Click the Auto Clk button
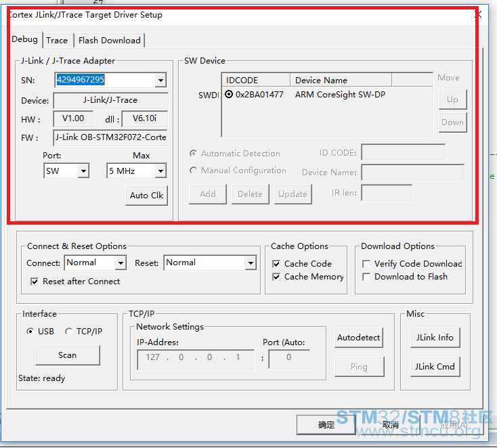 146,196
